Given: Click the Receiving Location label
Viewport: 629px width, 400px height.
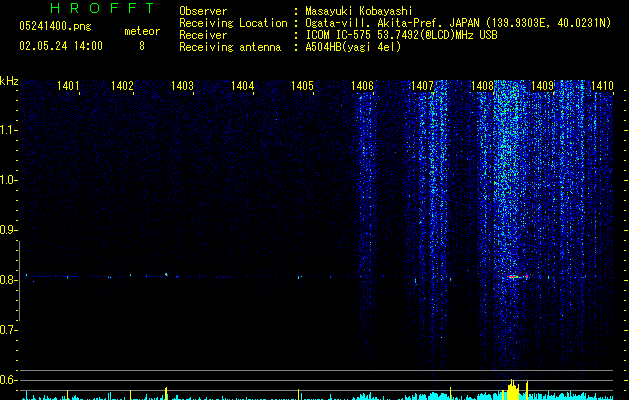Looking at the screenshot, I should point(233,23).
